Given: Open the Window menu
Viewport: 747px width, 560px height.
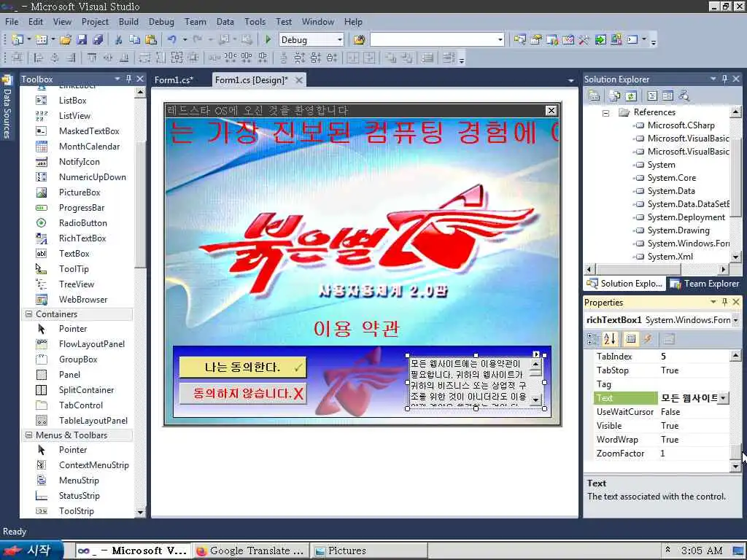Looking at the screenshot, I should pos(318,21).
